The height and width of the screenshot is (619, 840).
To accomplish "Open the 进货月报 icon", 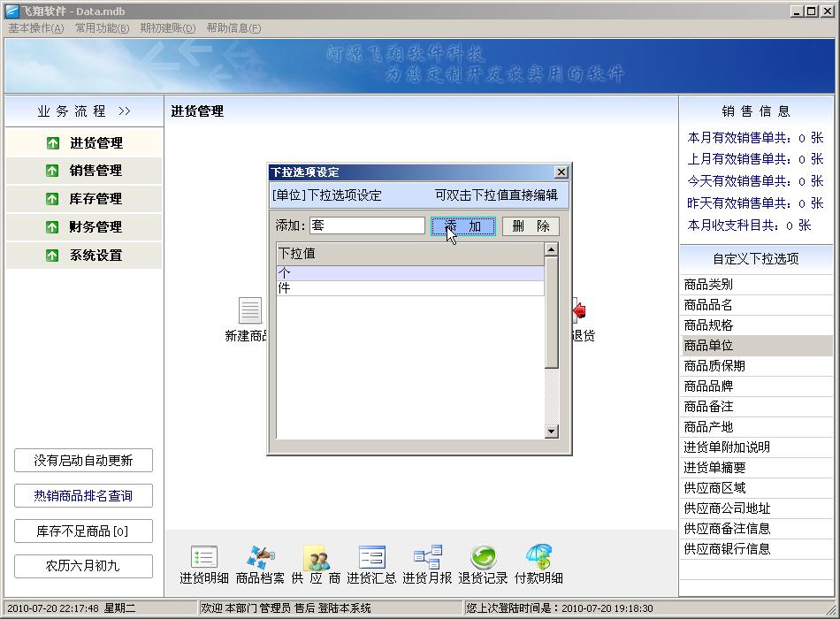I will [x=427, y=558].
